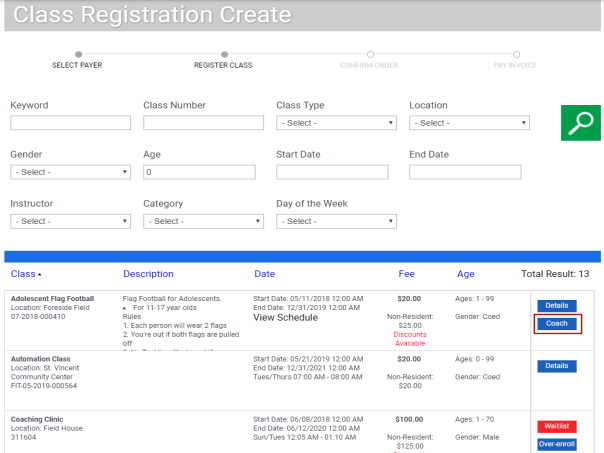Click Over-enroll for Coaching Clinic

(x=558, y=444)
